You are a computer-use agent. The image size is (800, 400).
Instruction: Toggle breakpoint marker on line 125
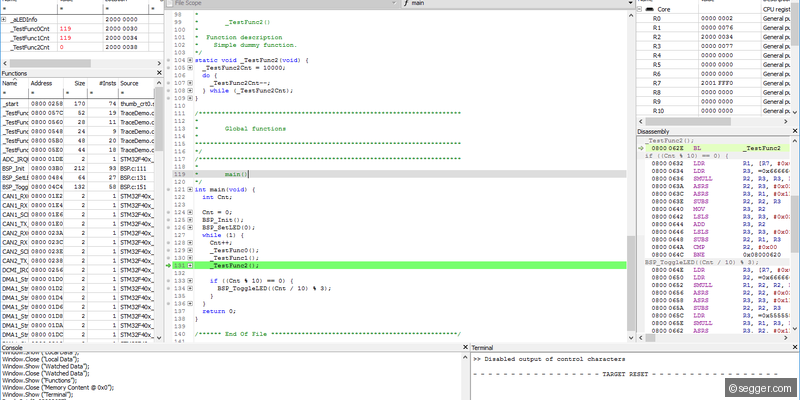pyautogui.click(x=168, y=220)
